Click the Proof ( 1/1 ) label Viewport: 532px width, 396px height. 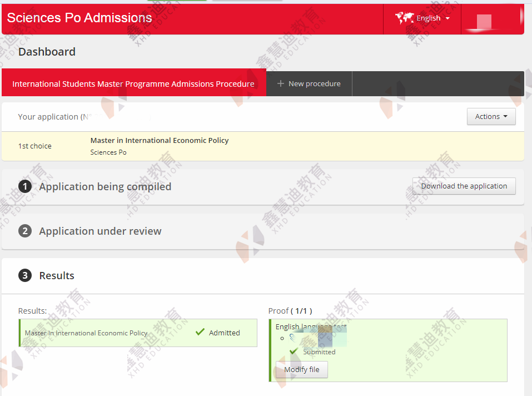(x=290, y=311)
